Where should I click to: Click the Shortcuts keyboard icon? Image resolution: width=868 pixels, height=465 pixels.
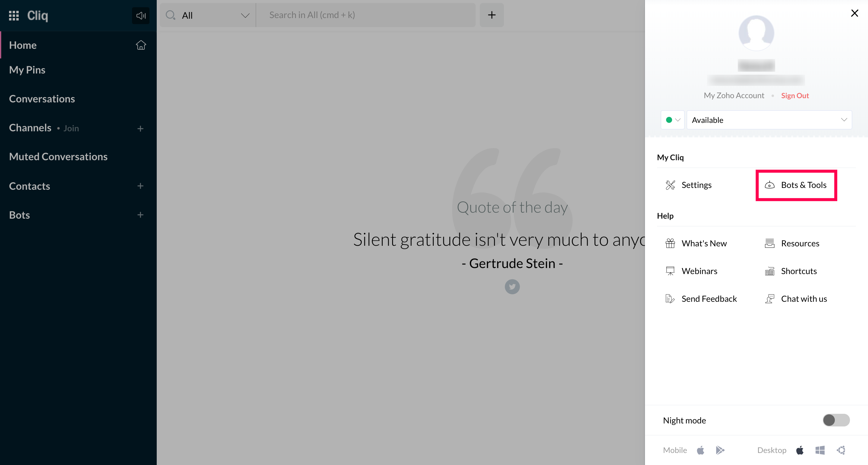[x=770, y=271]
